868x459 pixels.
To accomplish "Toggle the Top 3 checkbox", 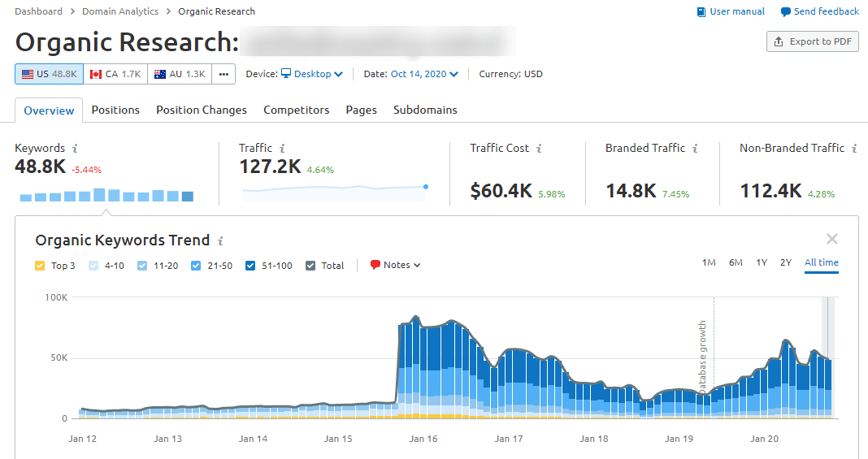I will [40, 266].
